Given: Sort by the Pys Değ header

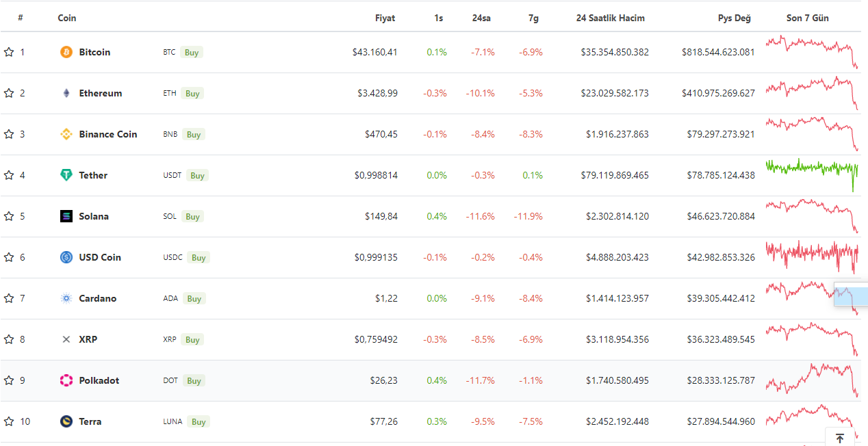Looking at the screenshot, I should click(735, 18).
